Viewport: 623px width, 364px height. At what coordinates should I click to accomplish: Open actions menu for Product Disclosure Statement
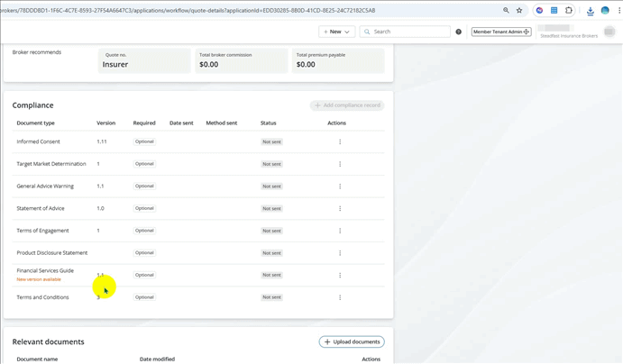340,253
